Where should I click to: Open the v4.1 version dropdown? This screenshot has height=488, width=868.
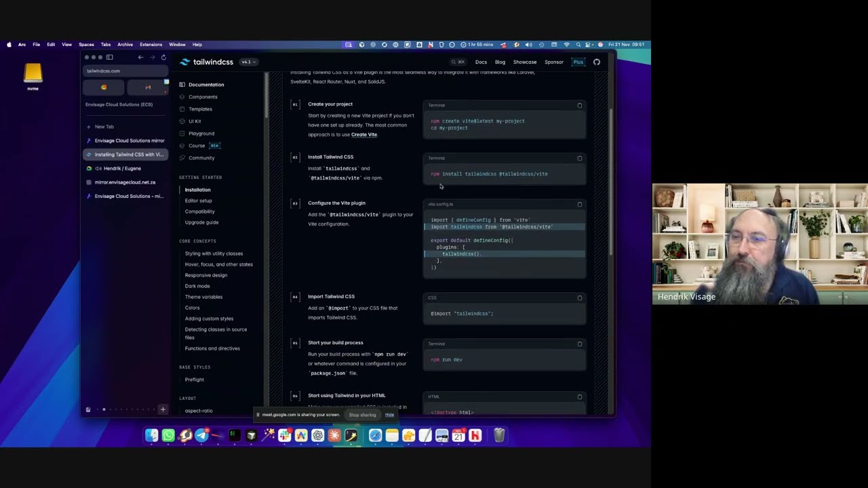[x=248, y=62]
